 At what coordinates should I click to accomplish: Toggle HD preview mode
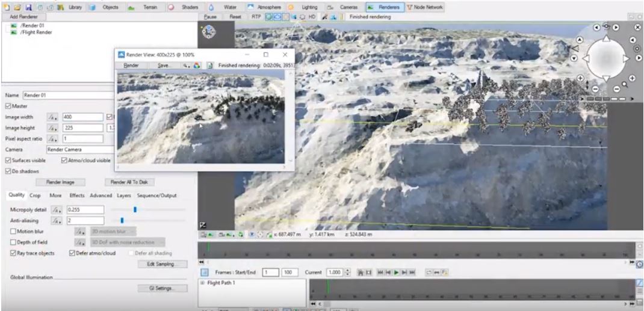(312, 17)
